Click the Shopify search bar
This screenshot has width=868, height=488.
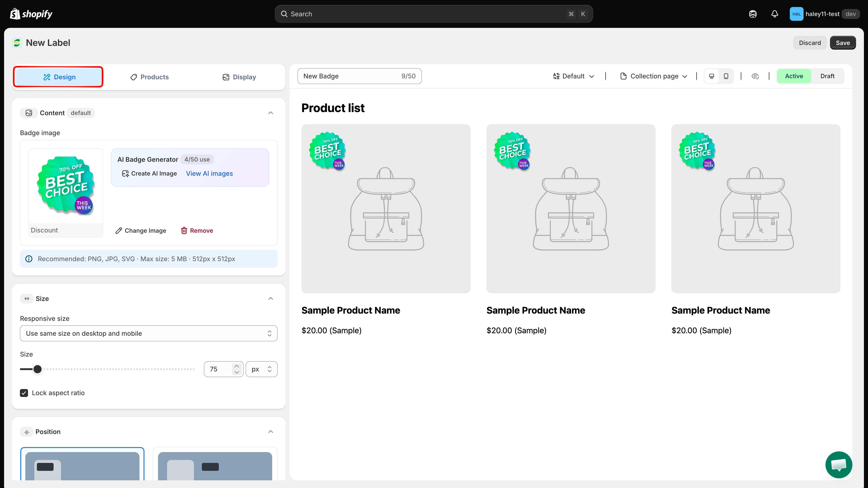[x=434, y=14]
